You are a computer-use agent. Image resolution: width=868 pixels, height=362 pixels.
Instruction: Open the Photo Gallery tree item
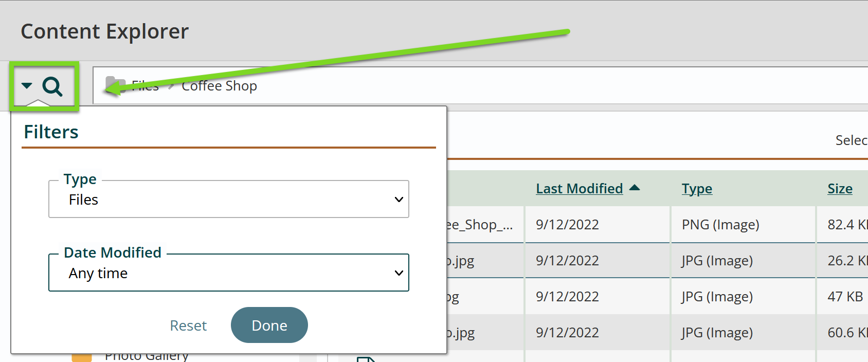147,357
